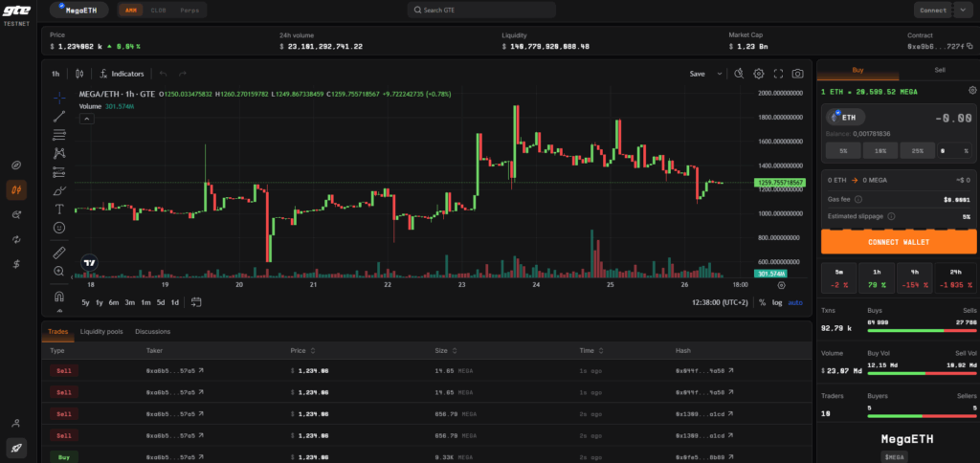980x463 pixels.
Task: Open the 1h interval dropdown
Action: (x=56, y=74)
